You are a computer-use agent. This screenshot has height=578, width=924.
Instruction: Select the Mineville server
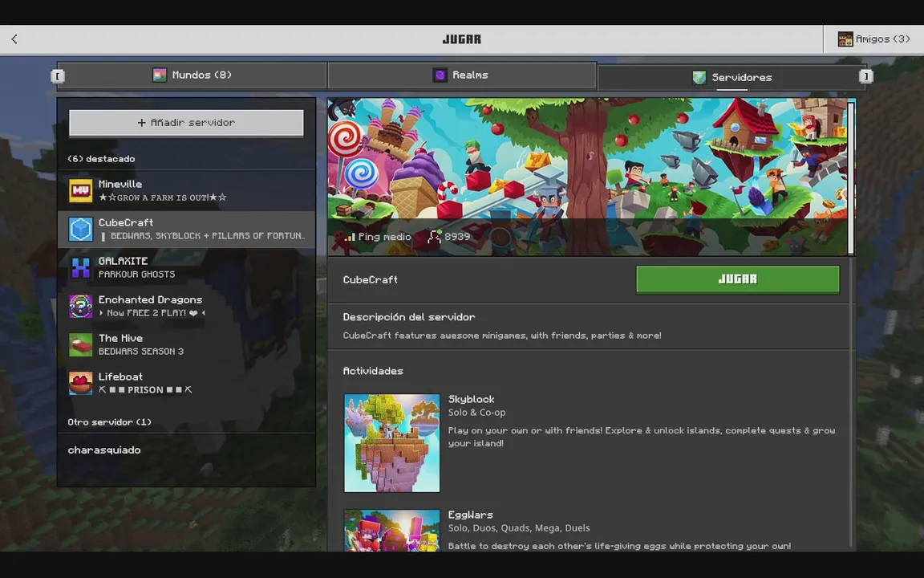tap(186, 190)
